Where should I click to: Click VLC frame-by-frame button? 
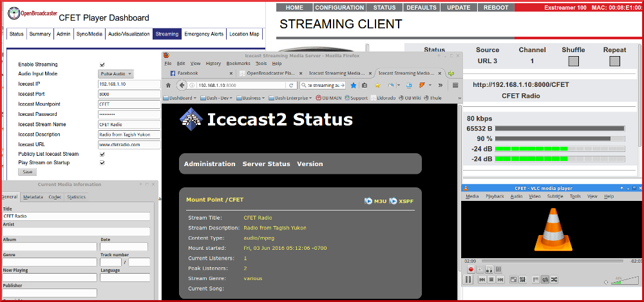(498, 270)
